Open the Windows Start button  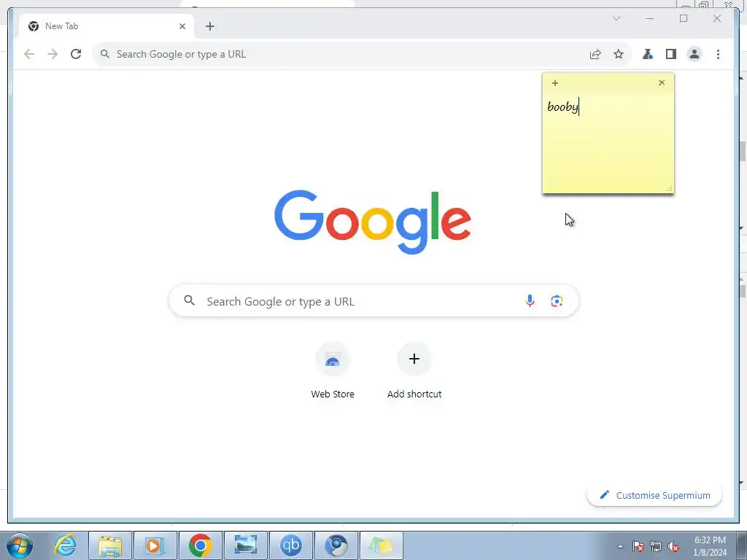pyautogui.click(x=19, y=545)
